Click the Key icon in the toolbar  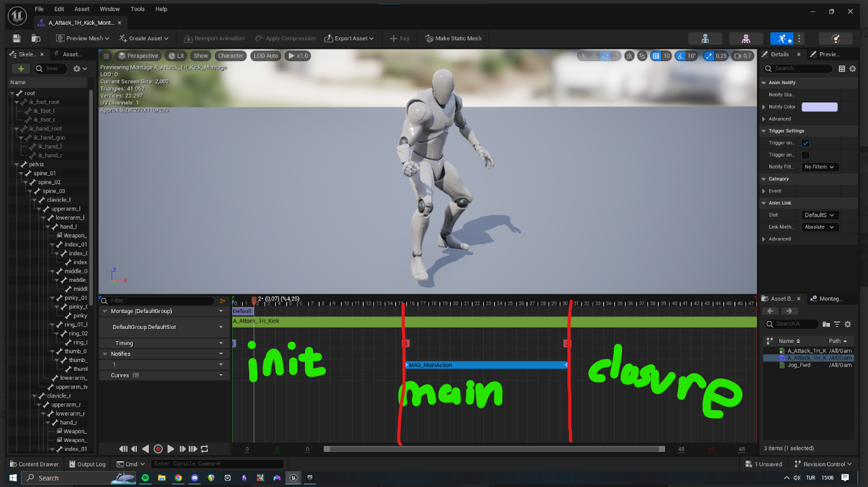tap(393, 38)
